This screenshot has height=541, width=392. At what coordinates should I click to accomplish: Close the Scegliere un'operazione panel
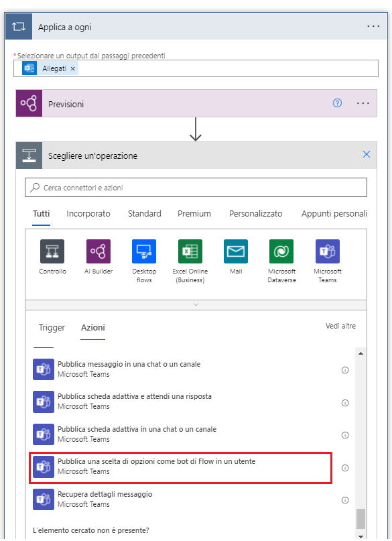pyautogui.click(x=366, y=154)
